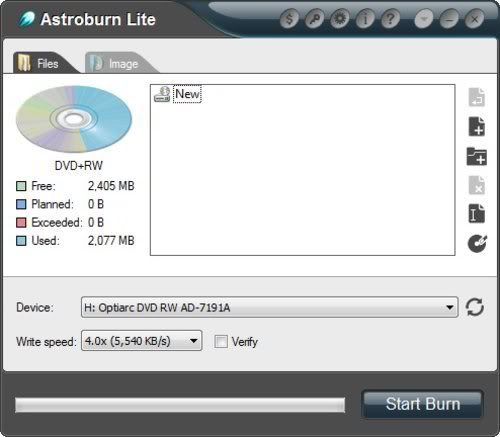Minimize the Astroburn Lite window

(449, 19)
